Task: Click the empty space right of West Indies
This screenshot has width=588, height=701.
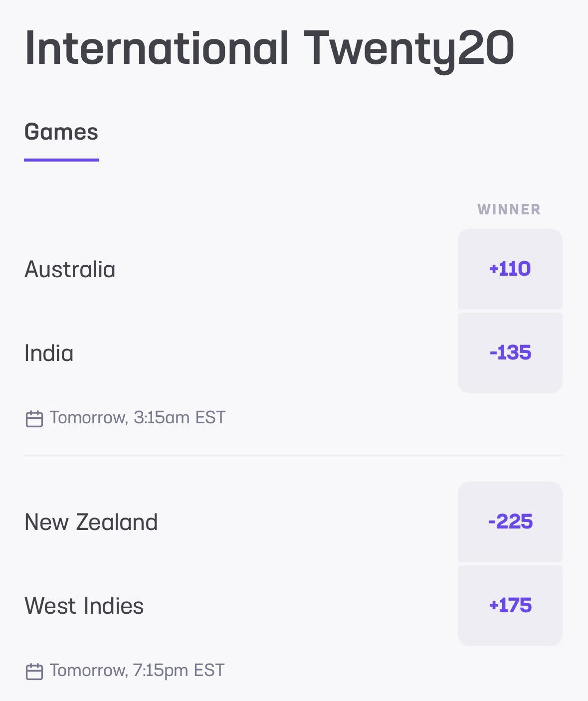Action: [x=299, y=606]
